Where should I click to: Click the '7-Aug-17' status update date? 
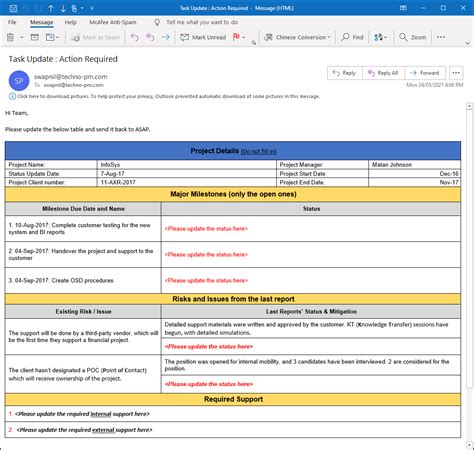pyautogui.click(x=113, y=174)
